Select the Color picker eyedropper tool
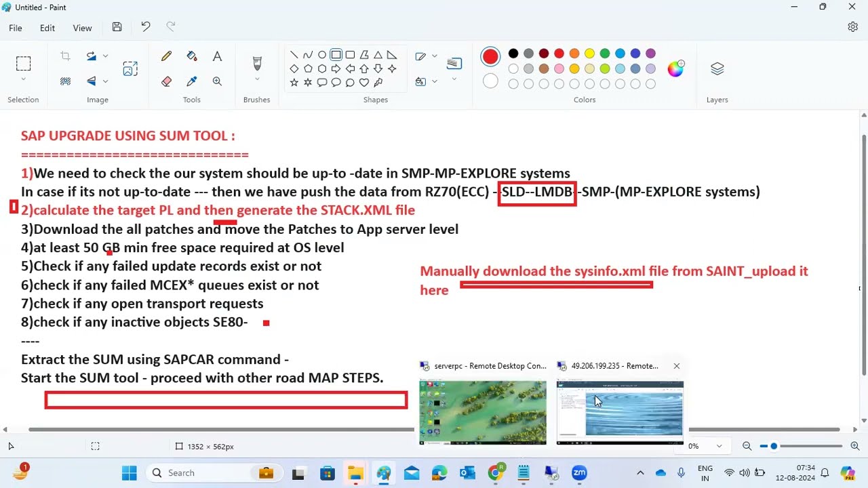Screen dimensions: 868x488 192,81
